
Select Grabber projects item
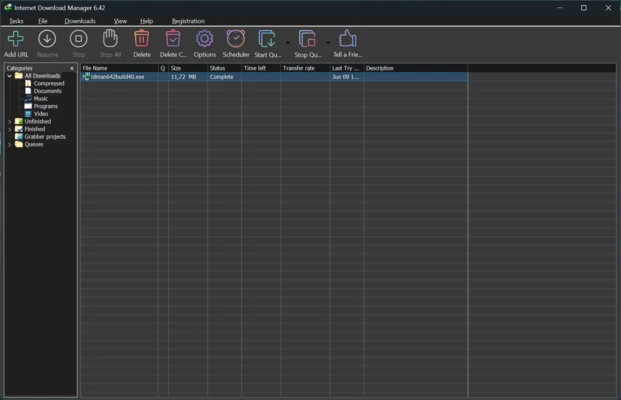[x=45, y=137]
